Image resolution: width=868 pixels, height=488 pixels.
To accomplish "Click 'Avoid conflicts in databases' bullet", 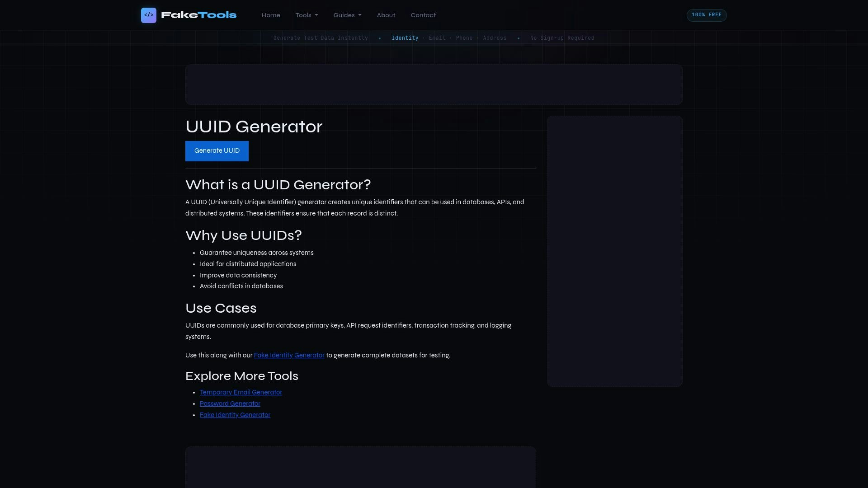I will coord(241,286).
